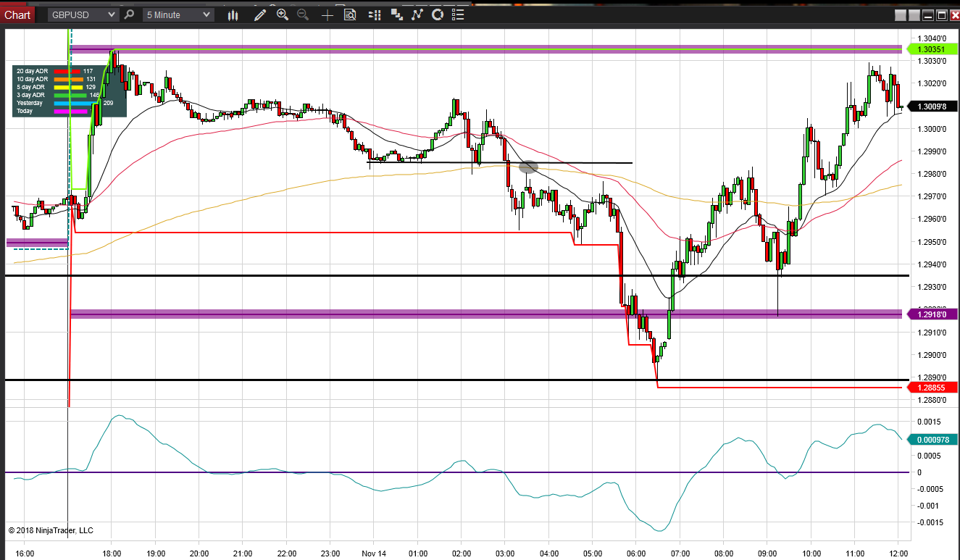Screen dimensions: 960x560
Task: Minimize the chart window
Action: [928, 14]
